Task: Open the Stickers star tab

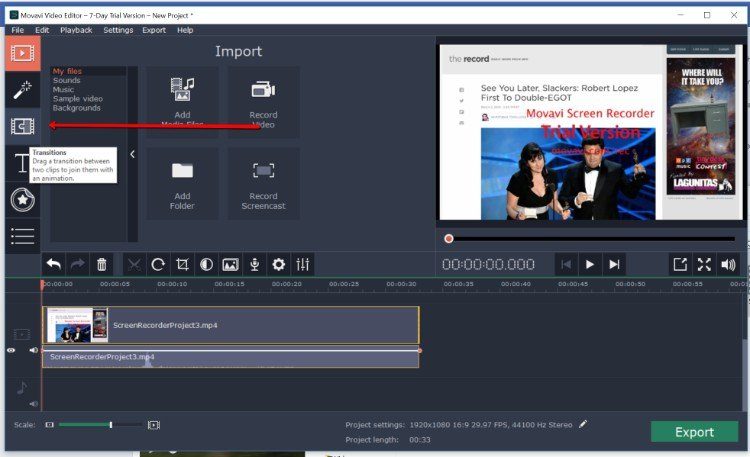Action: [x=22, y=200]
